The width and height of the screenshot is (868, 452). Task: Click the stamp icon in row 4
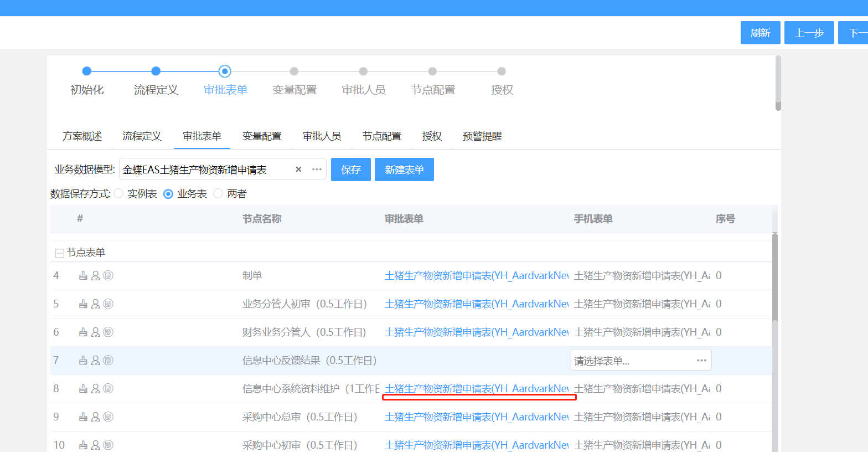point(83,276)
